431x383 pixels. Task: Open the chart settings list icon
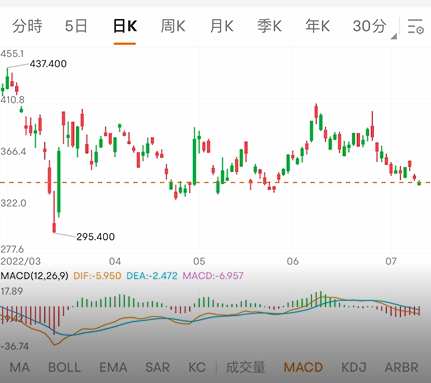[415, 26]
